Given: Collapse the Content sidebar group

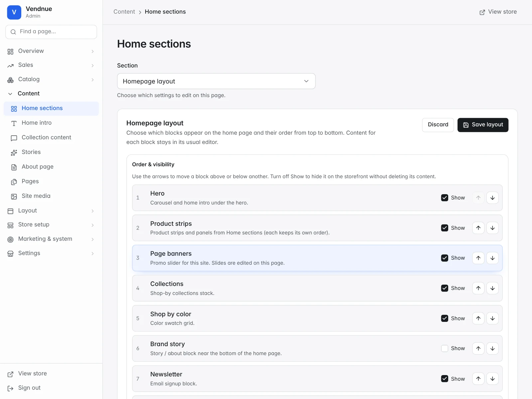Looking at the screenshot, I should point(51,94).
